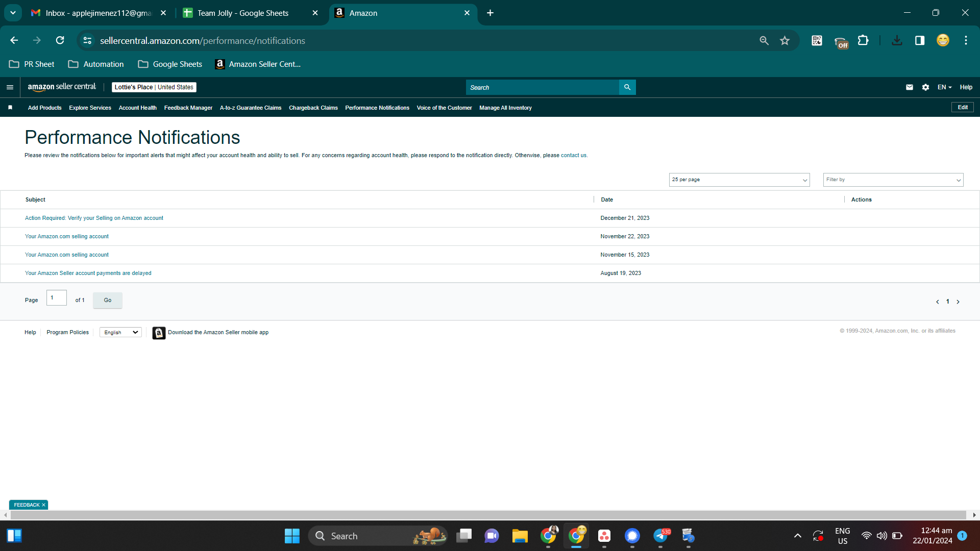Open Chrome downloads
980x551 pixels.
pos(897,40)
